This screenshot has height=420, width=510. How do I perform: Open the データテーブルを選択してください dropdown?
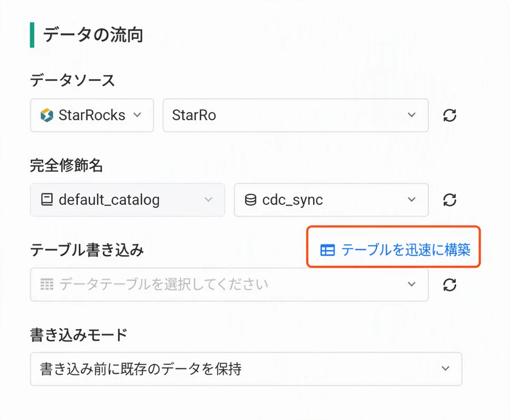(229, 285)
